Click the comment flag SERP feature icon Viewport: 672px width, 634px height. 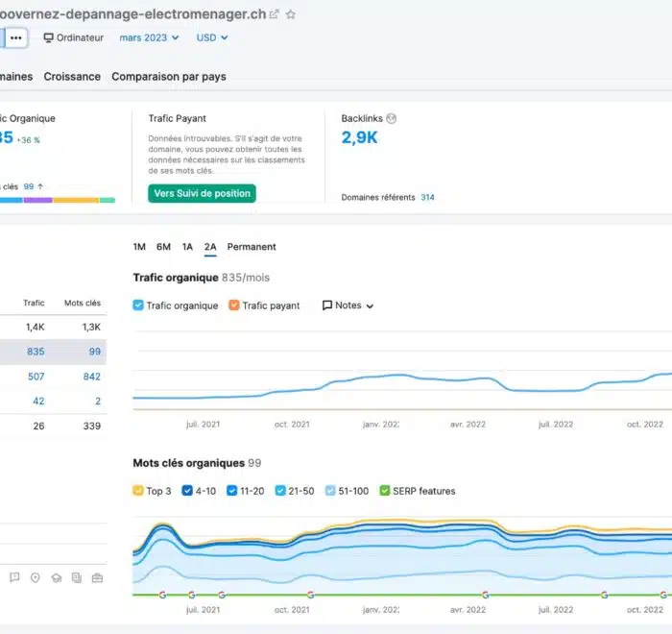(x=14, y=577)
